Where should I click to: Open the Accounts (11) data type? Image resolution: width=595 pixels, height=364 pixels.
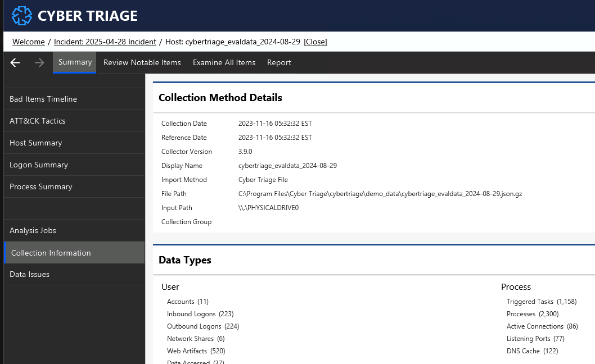(187, 302)
